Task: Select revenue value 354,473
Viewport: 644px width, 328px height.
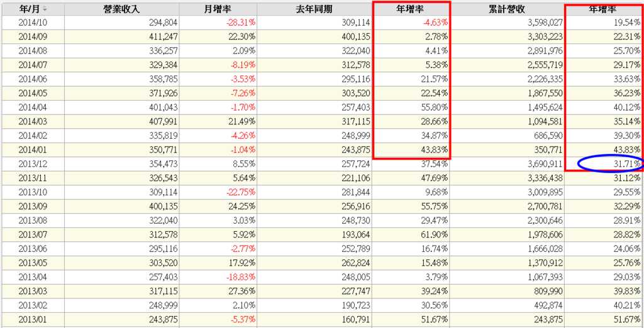Action: tap(164, 164)
